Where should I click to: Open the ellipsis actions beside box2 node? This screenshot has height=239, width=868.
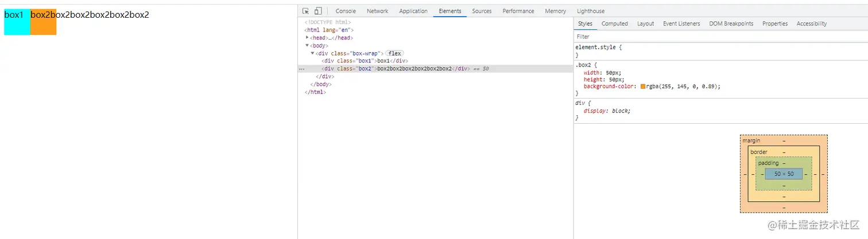click(302, 69)
